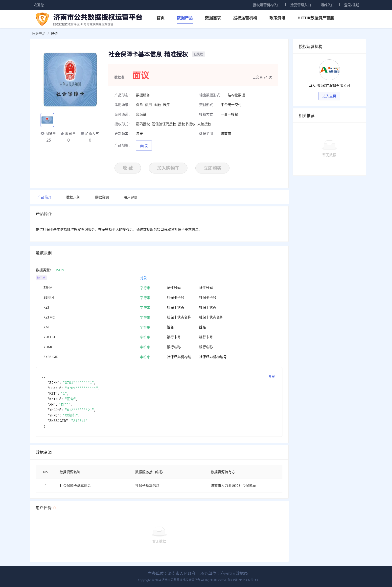
Task: Open the 首页 menu item
Action: coord(161,18)
